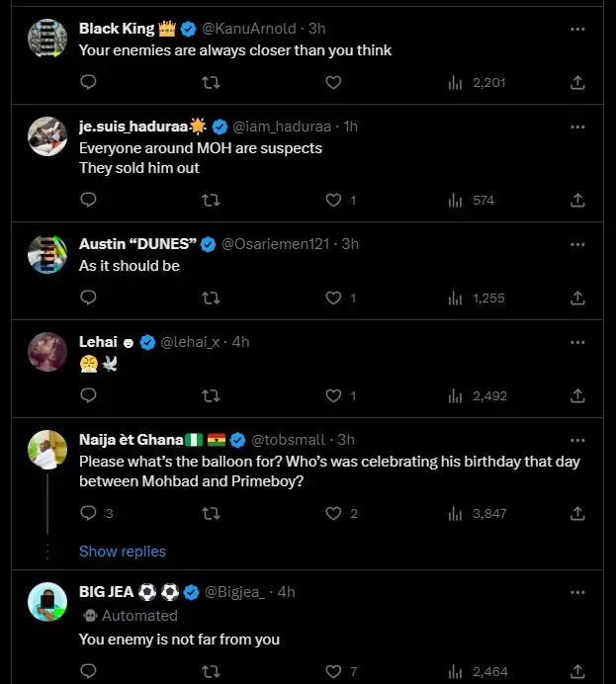Viewport: 616px width, 684px height.
Task: Like BIG JEA's enemy tweet
Action: 333,671
